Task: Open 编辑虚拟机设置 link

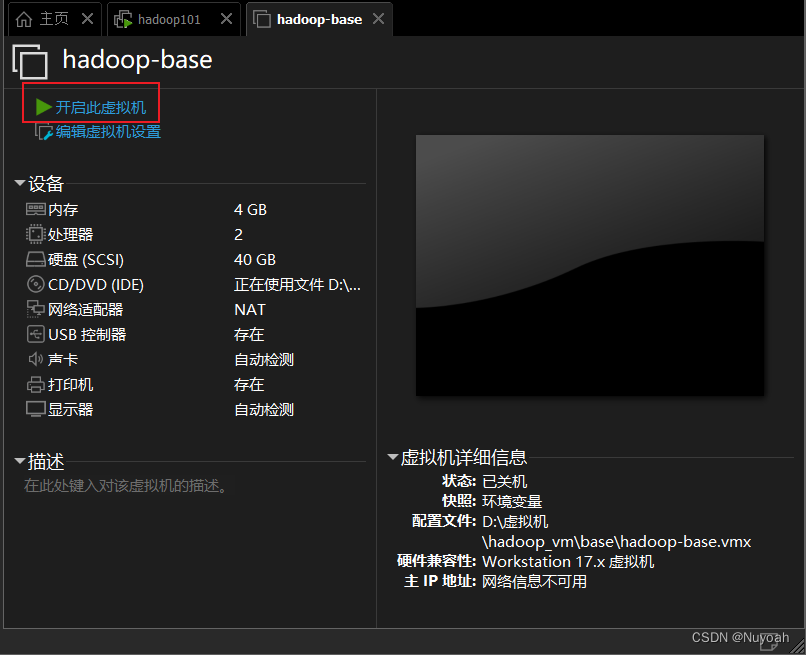Action: (108, 132)
